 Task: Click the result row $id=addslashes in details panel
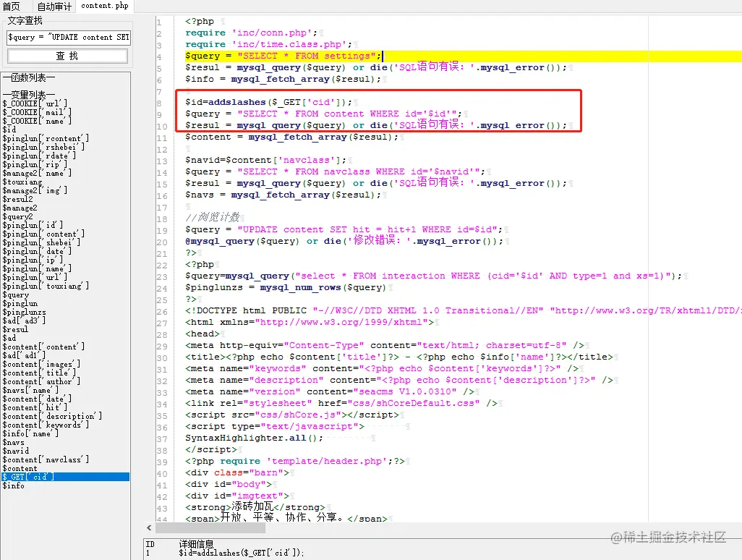coord(242,553)
